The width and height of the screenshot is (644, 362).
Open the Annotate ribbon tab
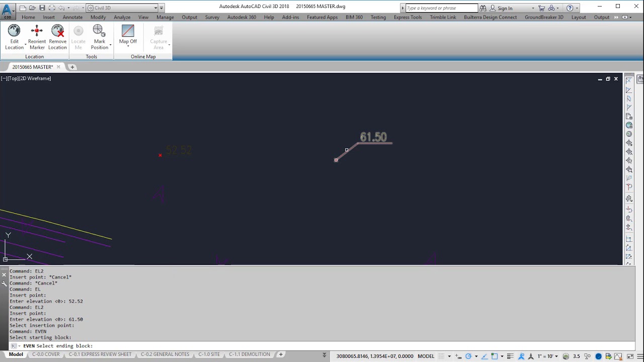pos(72,17)
